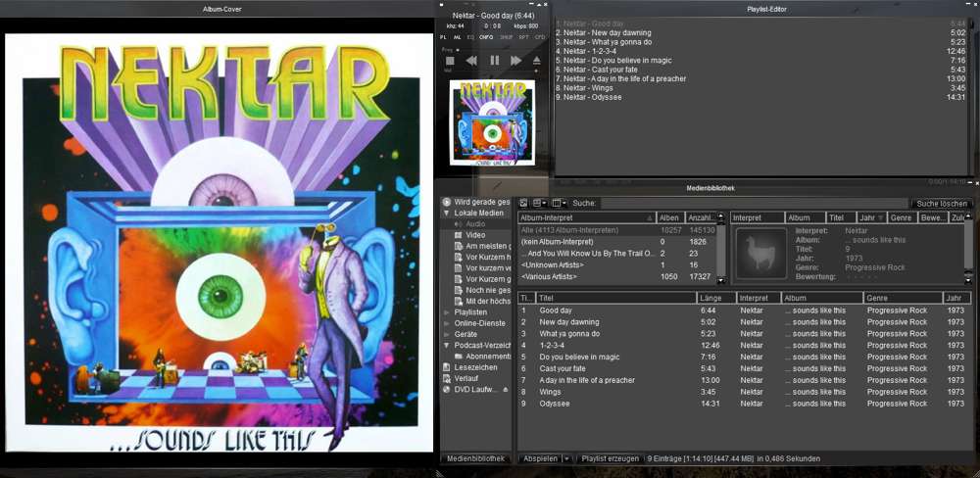Viewport: 980px width, 478px height.
Task: Click the DVD Laufwerk drive icon
Action: tap(447, 390)
